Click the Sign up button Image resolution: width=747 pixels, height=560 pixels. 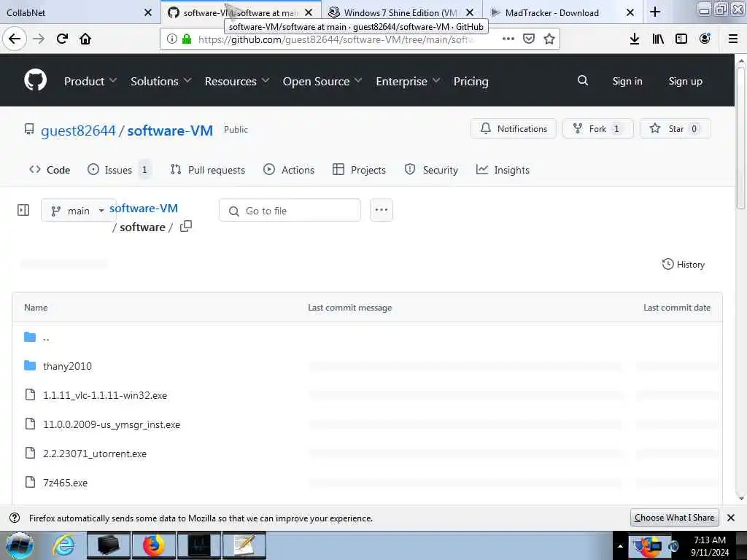[685, 81]
